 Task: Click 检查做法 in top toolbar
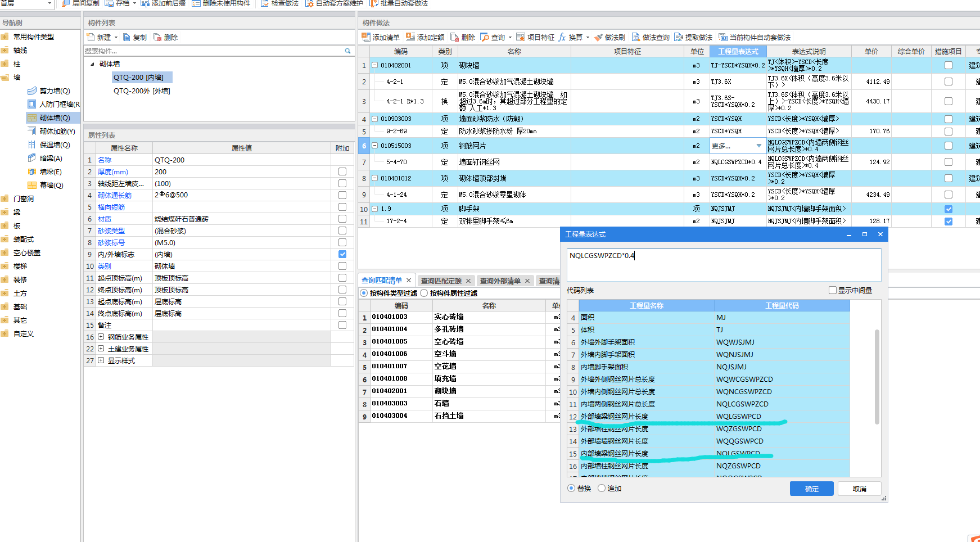click(x=279, y=3)
